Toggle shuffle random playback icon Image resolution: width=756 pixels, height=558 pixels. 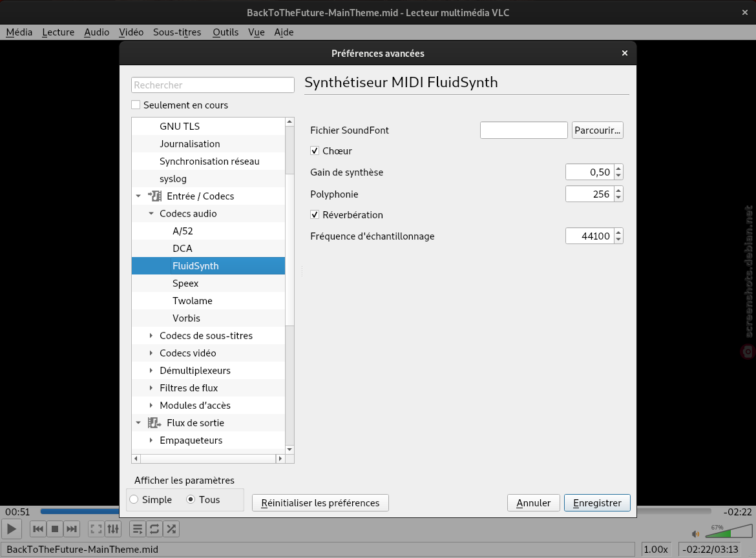point(171,529)
